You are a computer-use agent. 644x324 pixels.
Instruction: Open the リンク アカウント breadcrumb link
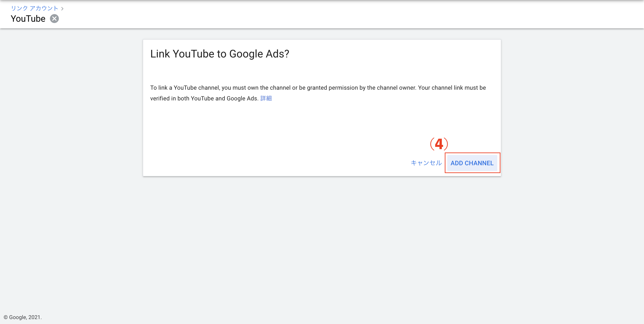point(34,8)
